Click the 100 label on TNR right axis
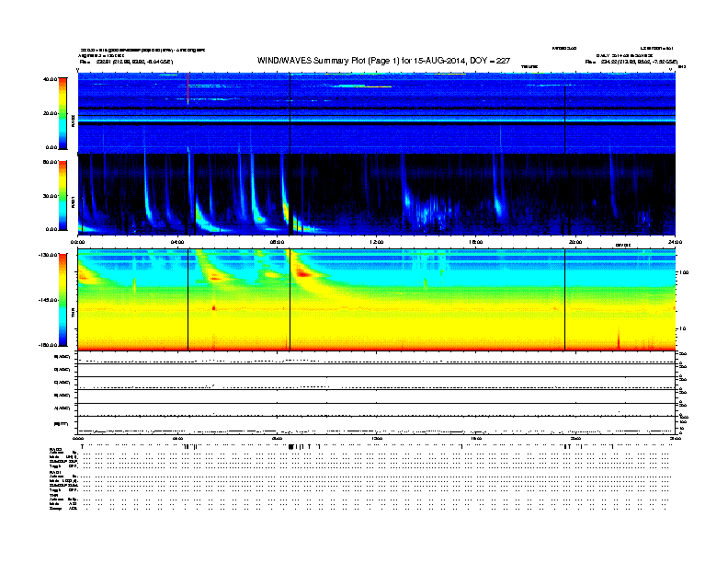Image resolution: width=728 pixels, height=563 pixels. (x=684, y=272)
